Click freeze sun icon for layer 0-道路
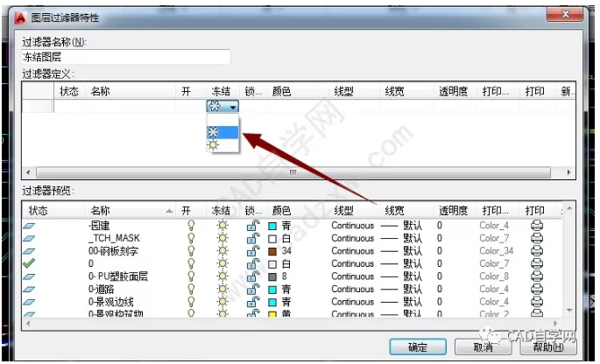 (x=222, y=289)
